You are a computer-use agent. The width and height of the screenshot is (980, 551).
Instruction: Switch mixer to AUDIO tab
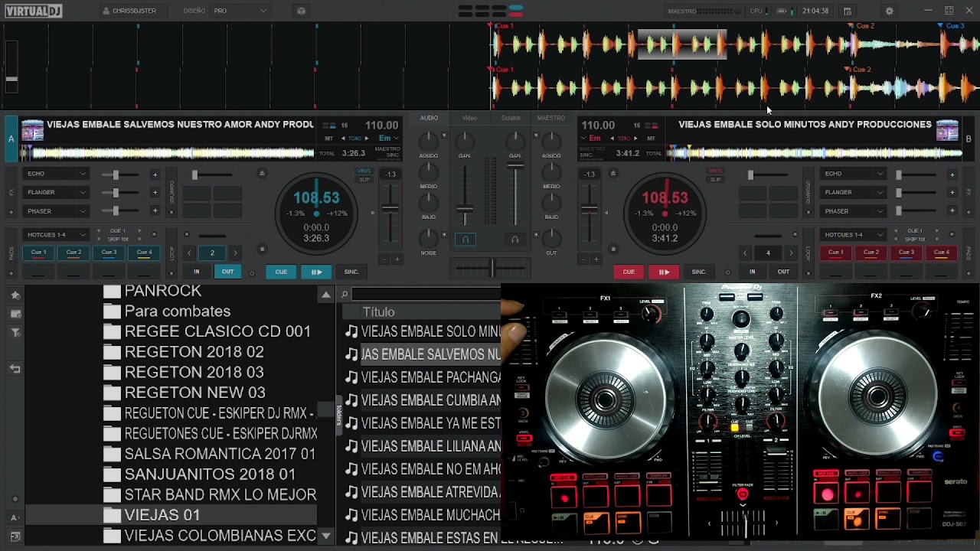[429, 118]
